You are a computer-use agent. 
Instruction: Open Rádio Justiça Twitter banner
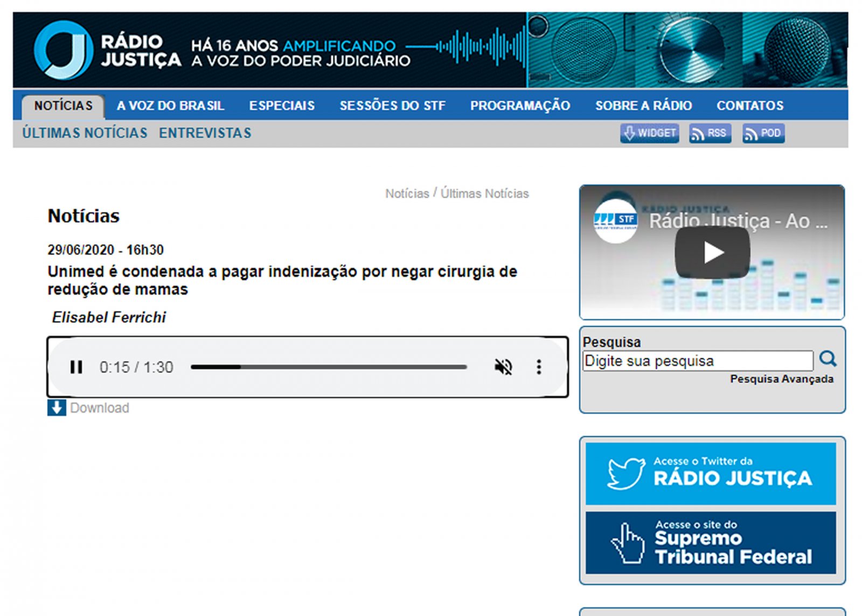click(x=711, y=474)
